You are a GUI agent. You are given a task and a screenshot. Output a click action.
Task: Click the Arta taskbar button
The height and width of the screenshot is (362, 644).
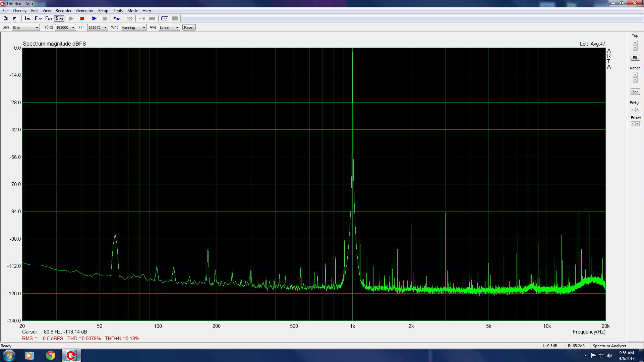[x=71, y=355]
